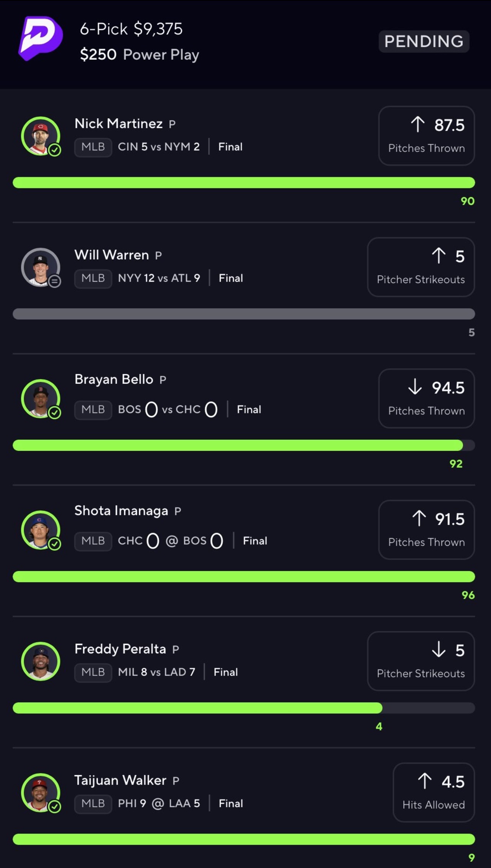Tap the PrizePicks logo icon
491x868 pixels.
40,38
